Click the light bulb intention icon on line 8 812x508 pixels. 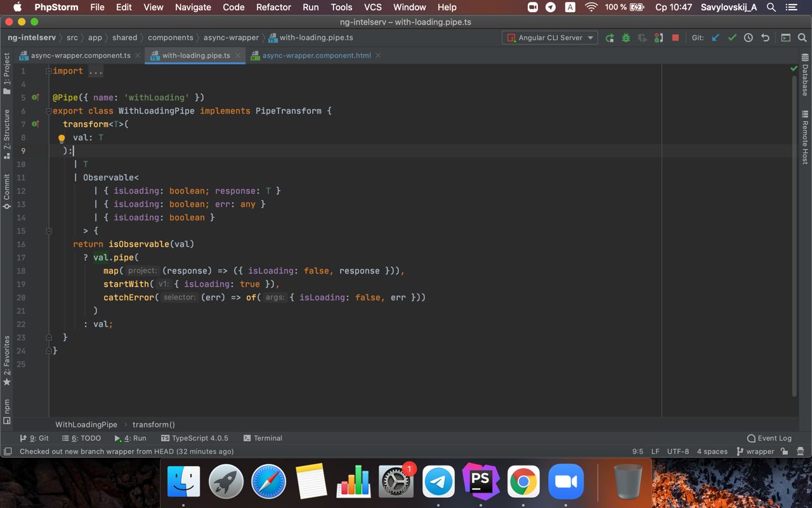pos(62,138)
